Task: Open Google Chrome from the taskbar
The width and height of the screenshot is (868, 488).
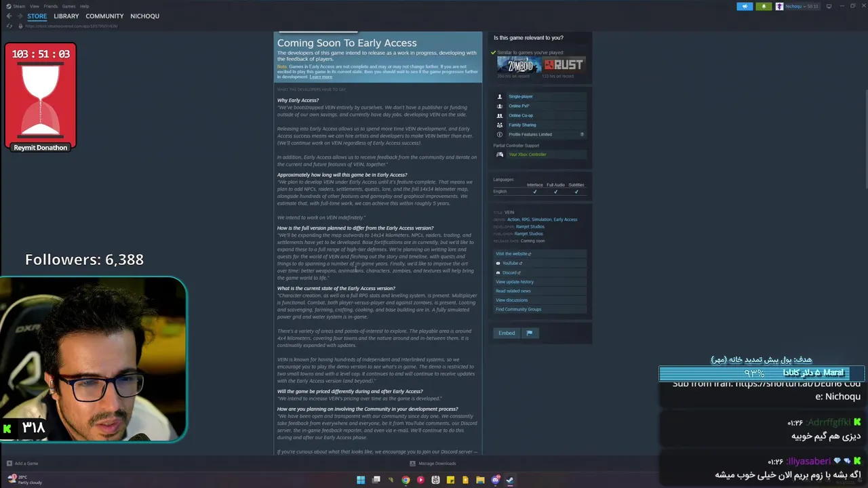Action: [406, 480]
